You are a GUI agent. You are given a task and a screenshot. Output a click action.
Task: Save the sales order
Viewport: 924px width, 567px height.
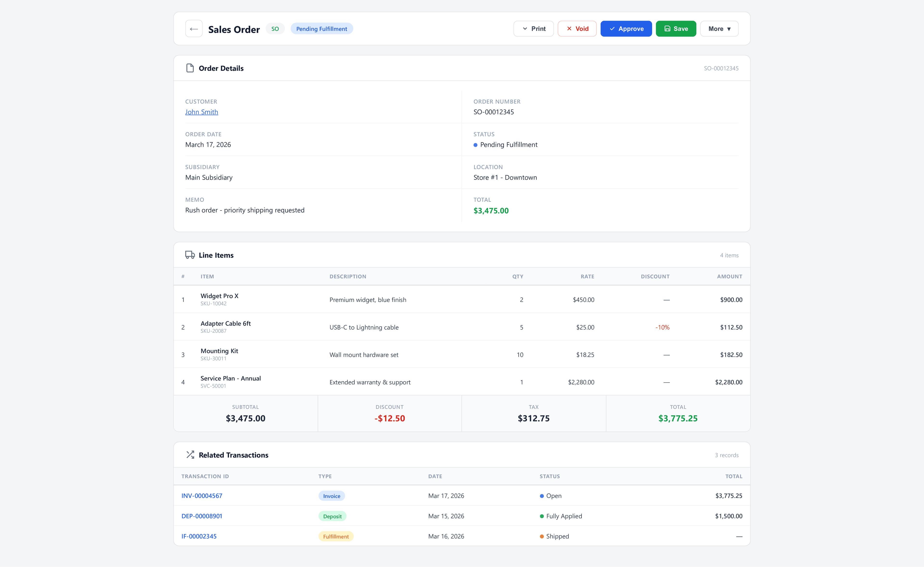pyautogui.click(x=676, y=29)
